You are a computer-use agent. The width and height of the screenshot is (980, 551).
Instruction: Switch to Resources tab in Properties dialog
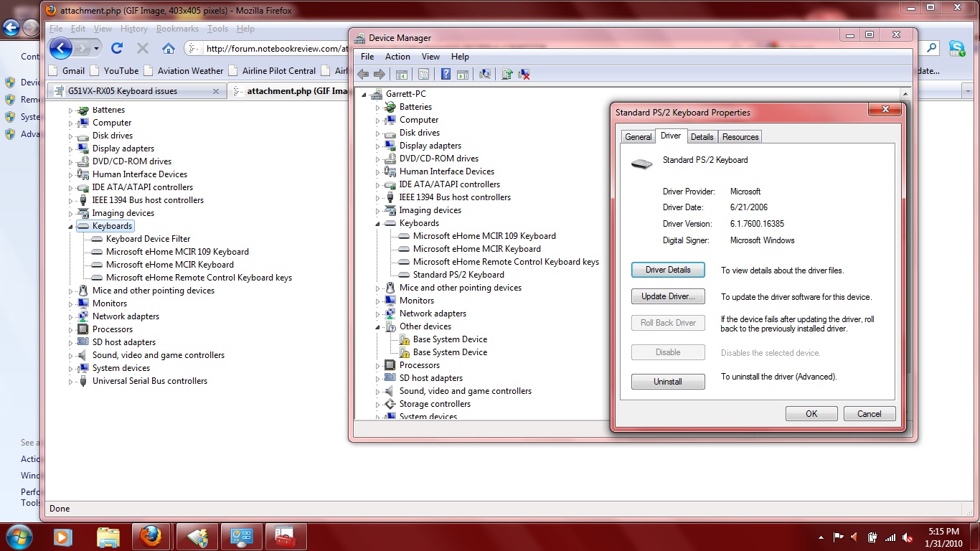[x=740, y=137]
